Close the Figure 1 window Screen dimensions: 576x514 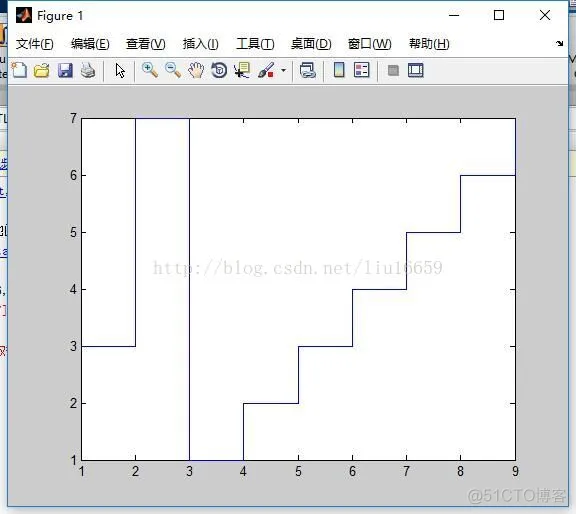(x=545, y=15)
